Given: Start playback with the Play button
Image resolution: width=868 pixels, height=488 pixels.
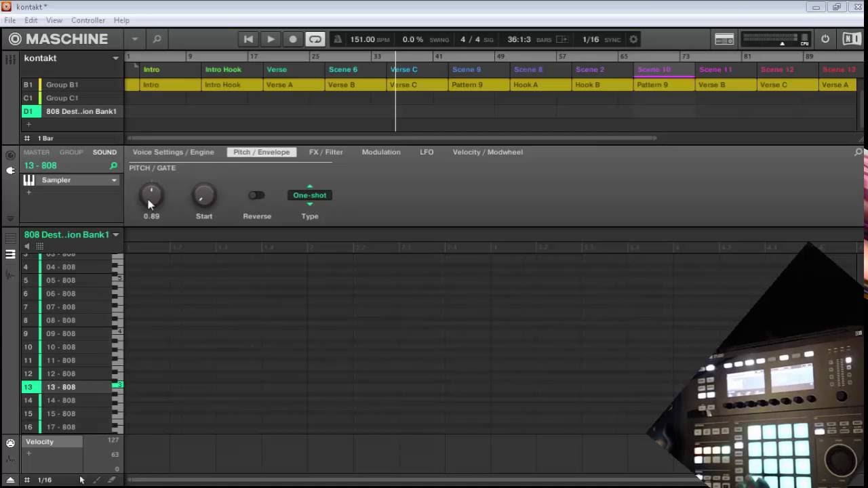Looking at the screenshot, I should 271,39.
